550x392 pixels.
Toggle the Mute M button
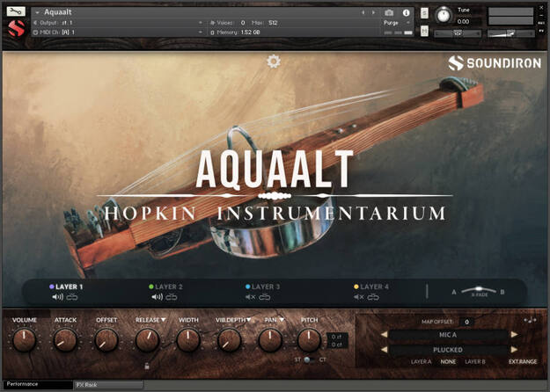424,31
